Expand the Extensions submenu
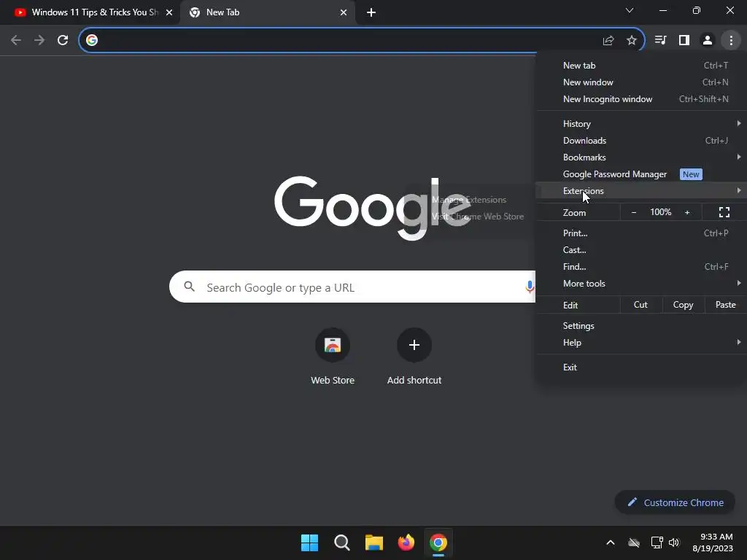747x560 pixels. click(x=641, y=190)
